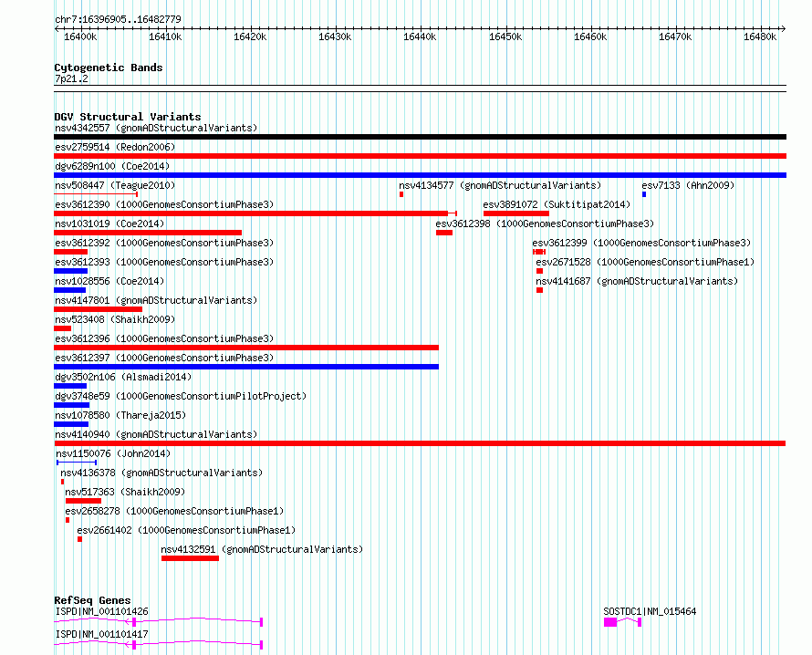Select the magenta SOSTDC1 exon block
This screenshot has width=812, height=655.
coord(610,622)
